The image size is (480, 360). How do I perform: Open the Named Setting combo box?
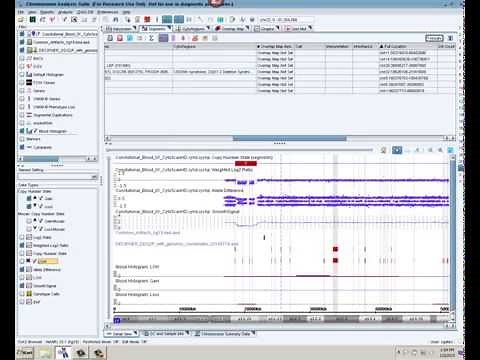coord(58,177)
